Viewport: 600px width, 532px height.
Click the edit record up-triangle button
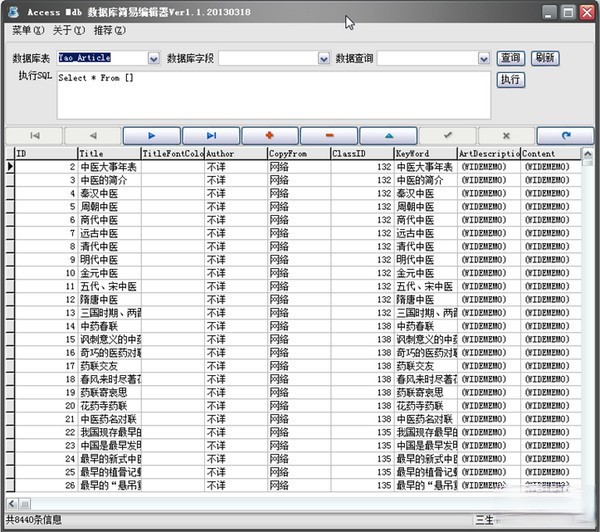pyautogui.click(x=387, y=135)
